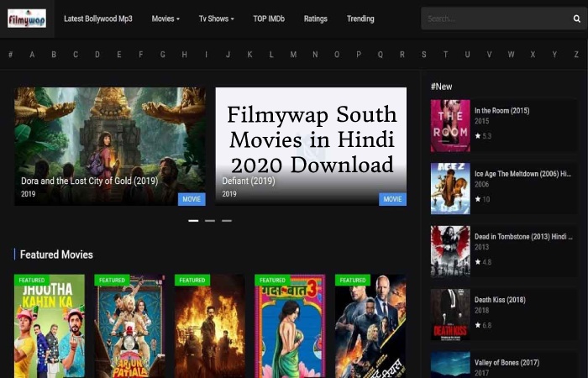Image resolution: width=588 pixels, height=378 pixels.
Task: Click MOVIE badge on Defiant slide
Action: (x=392, y=199)
